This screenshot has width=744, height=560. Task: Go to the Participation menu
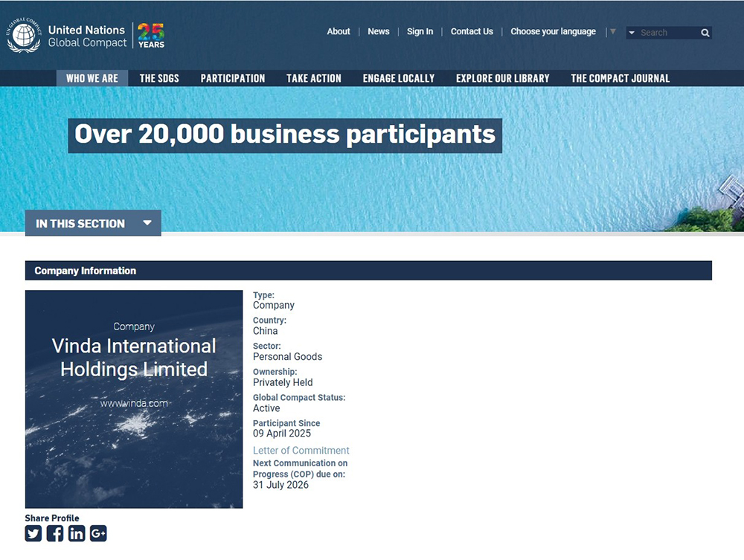coord(233,78)
